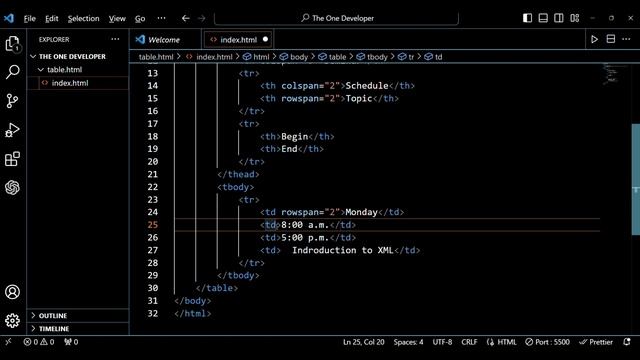Open the Customize Layout icon
The height and width of the screenshot is (360, 640).
point(575,18)
